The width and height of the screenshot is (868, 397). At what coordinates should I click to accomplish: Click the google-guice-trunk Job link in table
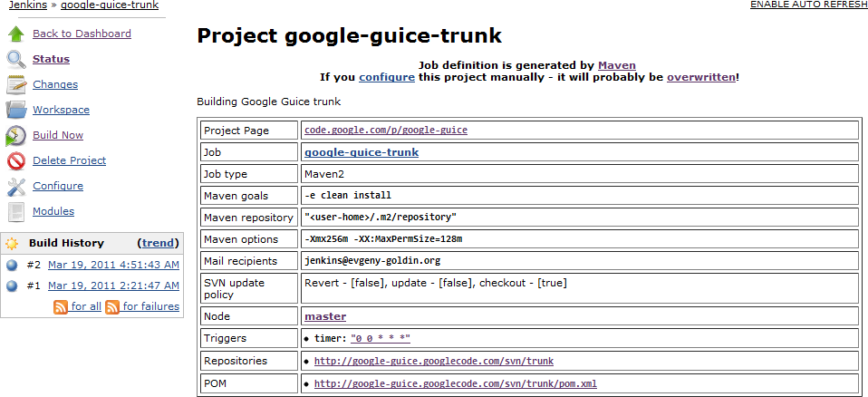tap(362, 152)
